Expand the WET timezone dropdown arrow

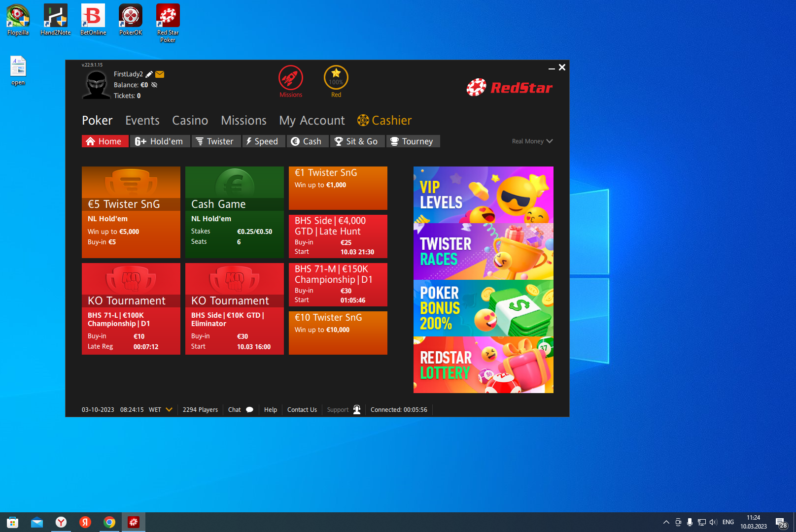coord(169,409)
